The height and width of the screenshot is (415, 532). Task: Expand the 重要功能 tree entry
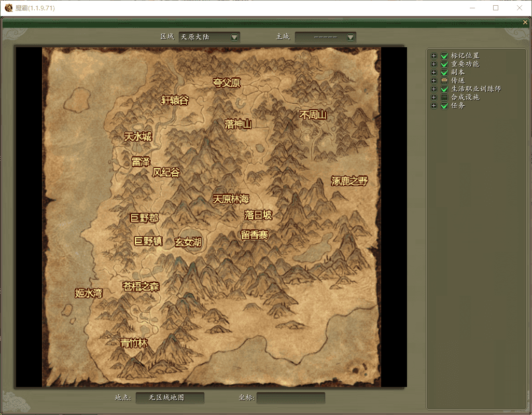[x=433, y=64]
